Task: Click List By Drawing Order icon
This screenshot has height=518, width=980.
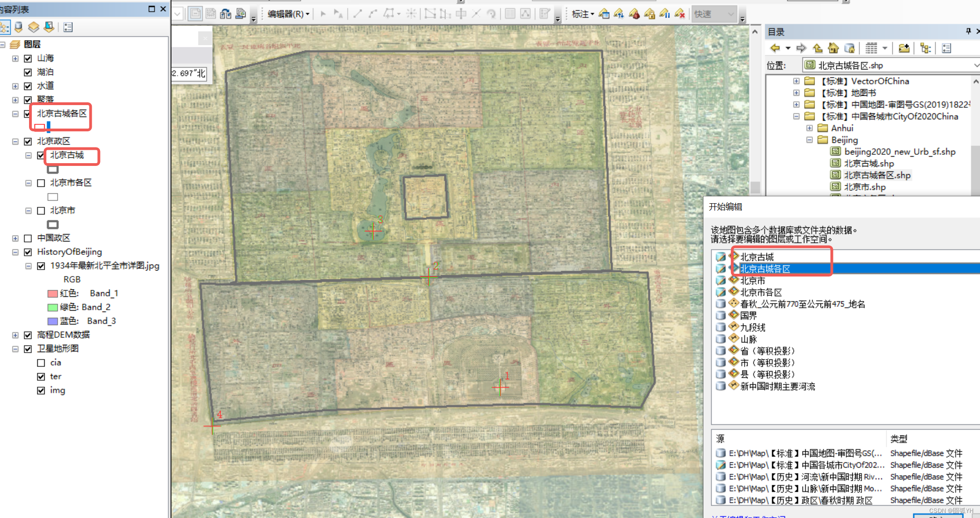Action: click(x=5, y=27)
